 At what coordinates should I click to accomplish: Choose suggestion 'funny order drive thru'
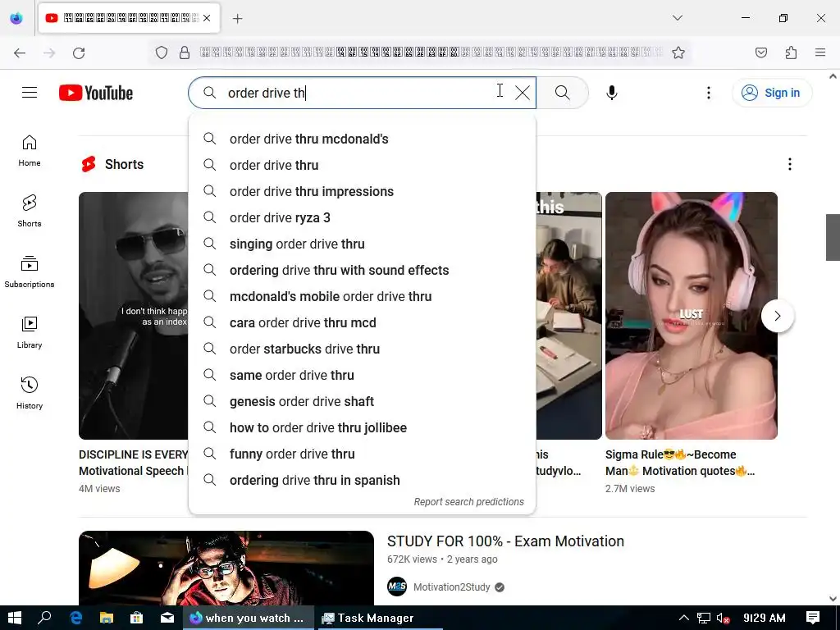(x=362, y=454)
